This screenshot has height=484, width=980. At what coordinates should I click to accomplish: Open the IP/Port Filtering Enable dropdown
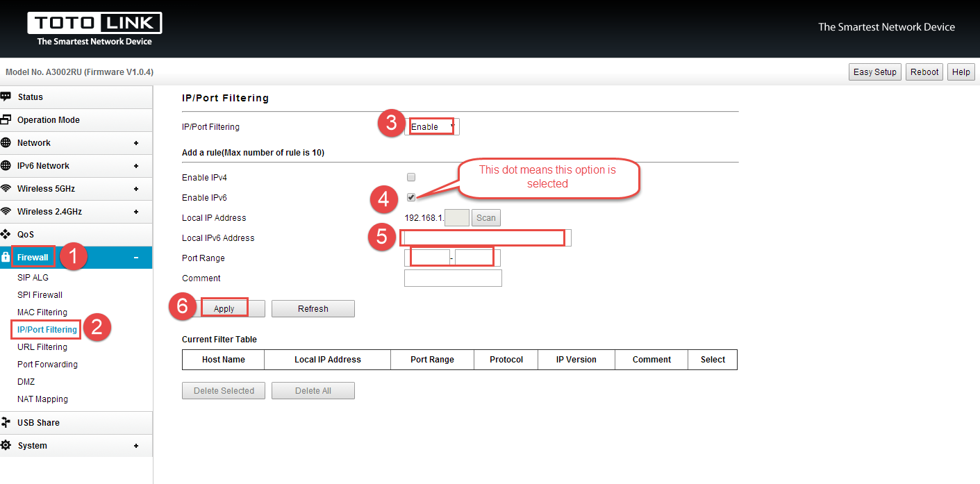pyautogui.click(x=432, y=126)
